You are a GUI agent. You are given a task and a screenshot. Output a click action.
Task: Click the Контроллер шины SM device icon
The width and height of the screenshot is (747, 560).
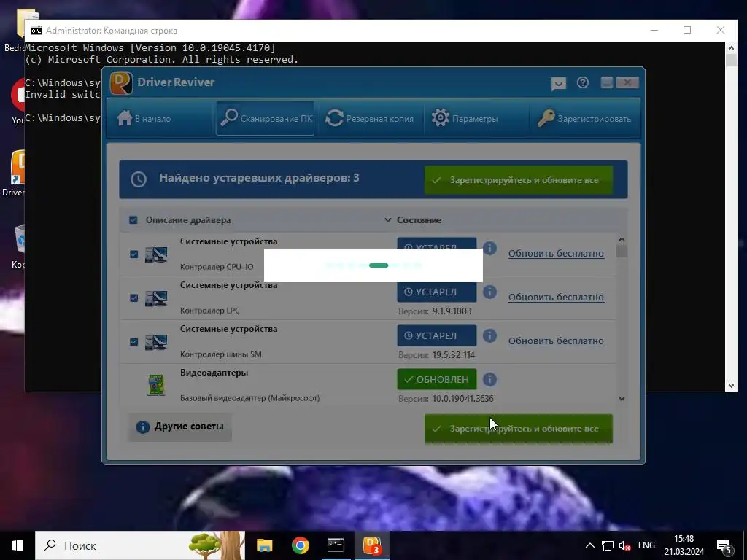click(x=156, y=343)
